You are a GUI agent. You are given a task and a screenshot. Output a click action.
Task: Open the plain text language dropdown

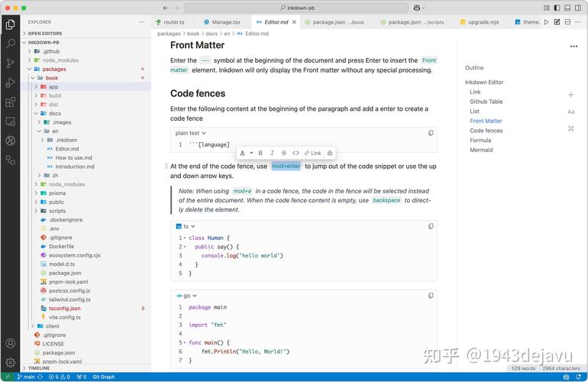(x=190, y=133)
